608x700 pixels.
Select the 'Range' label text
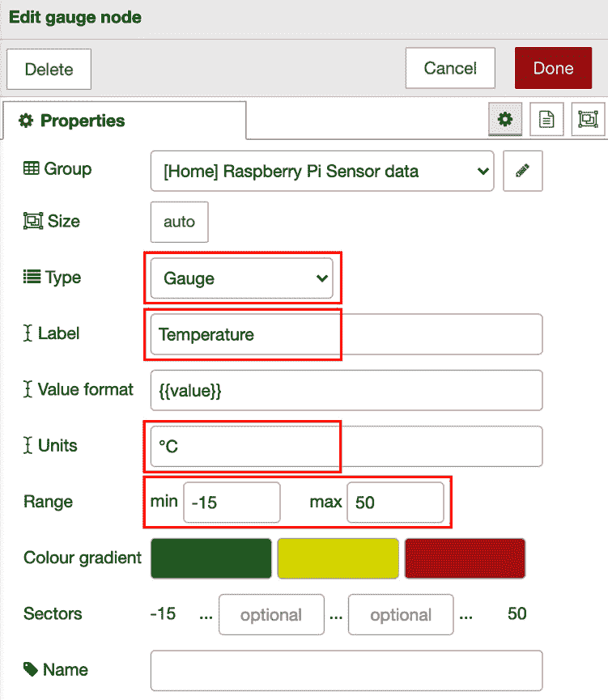click(x=49, y=503)
